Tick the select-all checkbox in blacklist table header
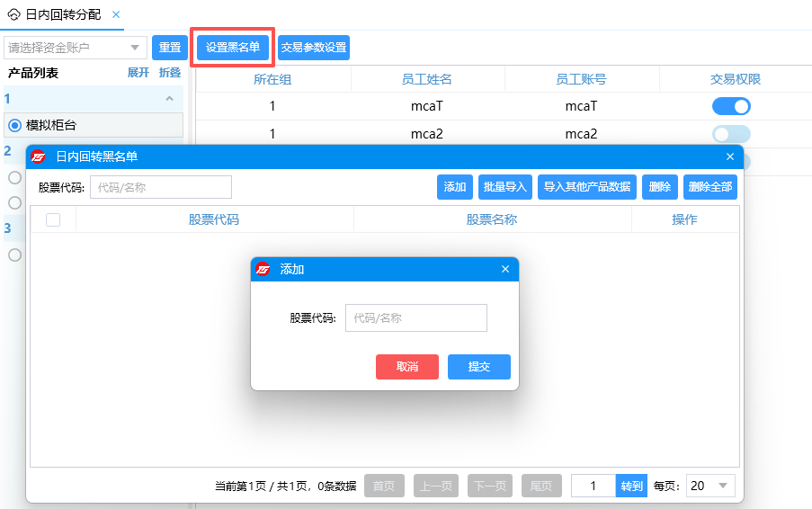Image resolution: width=812 pixels, height=509 pixels. 53,219
